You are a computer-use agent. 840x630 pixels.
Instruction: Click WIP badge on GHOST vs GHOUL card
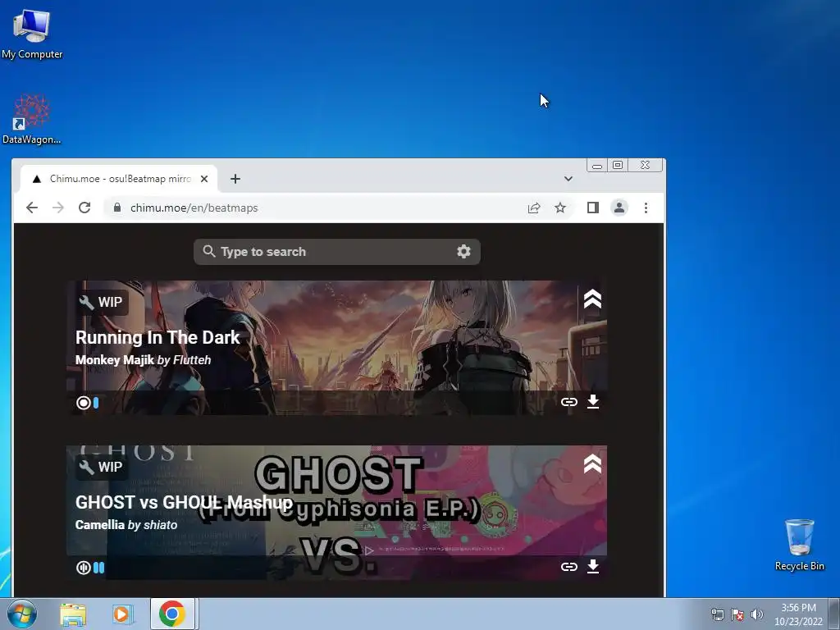101,467
